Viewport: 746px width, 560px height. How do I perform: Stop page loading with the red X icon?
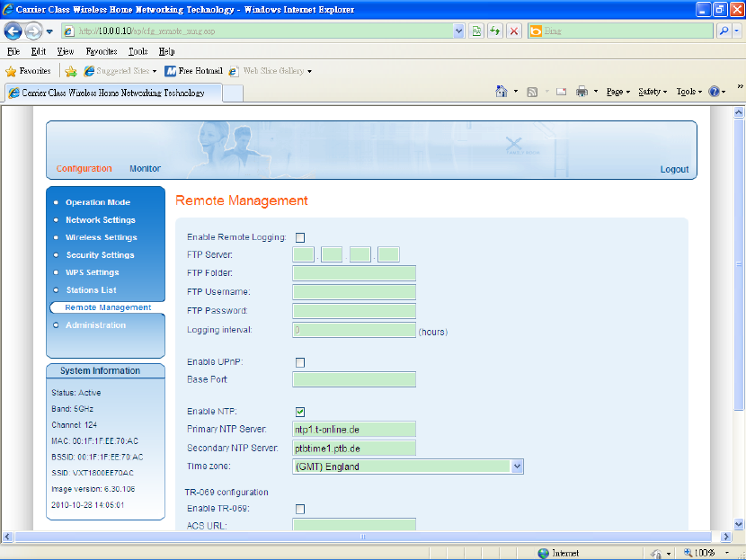(514, 31)
